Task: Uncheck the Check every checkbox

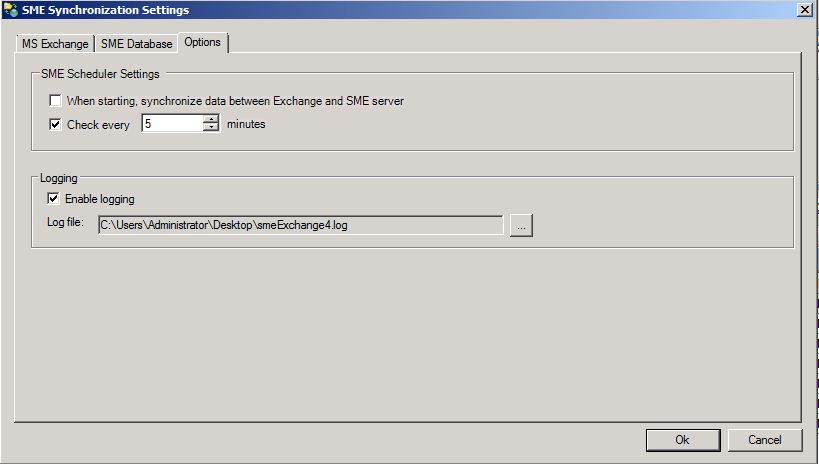Action: point(55,124)
